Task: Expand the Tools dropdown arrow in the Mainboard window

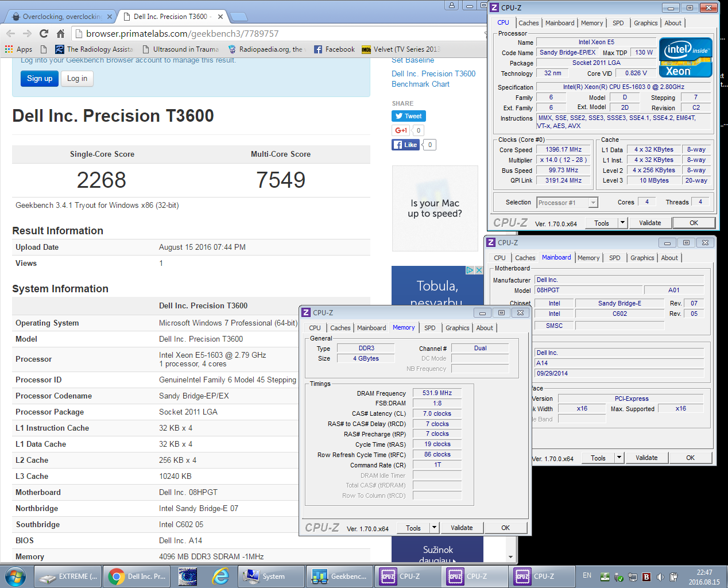Action: (x=619, y=458)
